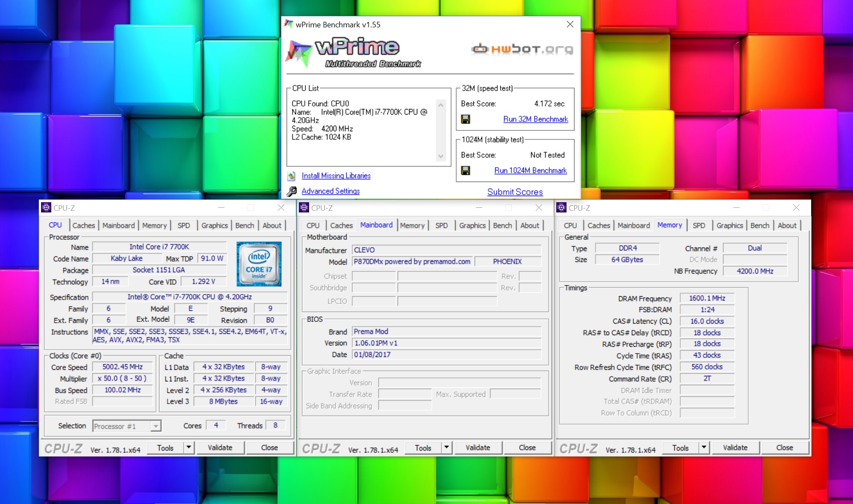This screenshot has width=853, height=504.
Task: Click the Intel Core i7 badge image
Action: tap(259, 264)
